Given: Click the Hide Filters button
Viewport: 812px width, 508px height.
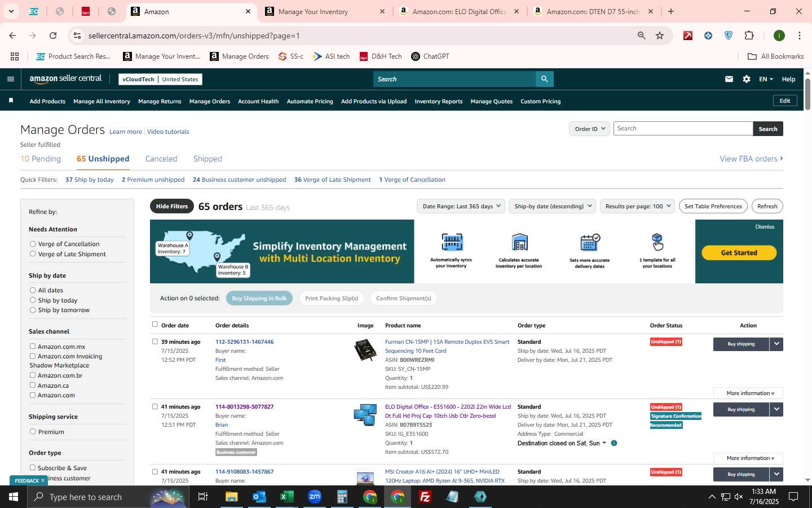Looking at the screenshot, I should click(172, 206).
